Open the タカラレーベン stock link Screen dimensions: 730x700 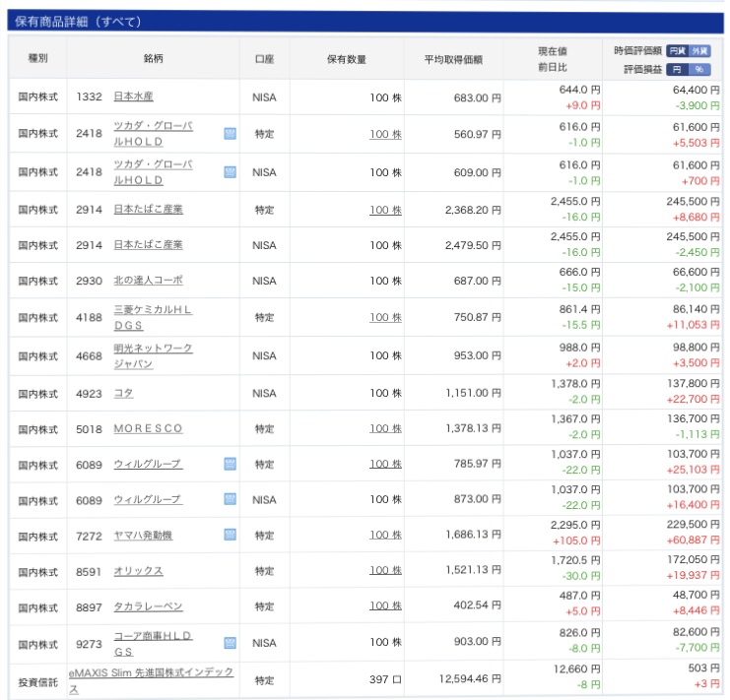coord(149,606)
